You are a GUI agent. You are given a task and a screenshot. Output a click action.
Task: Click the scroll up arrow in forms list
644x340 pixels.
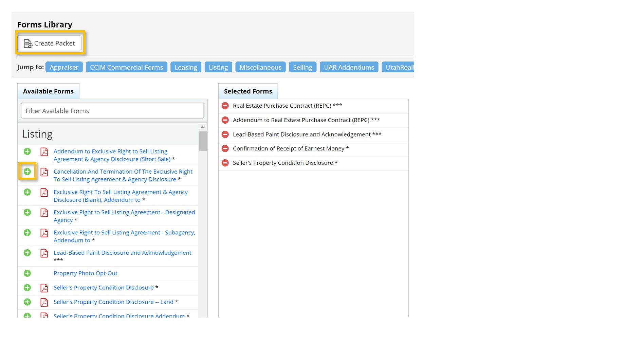(x=203, y=127)
